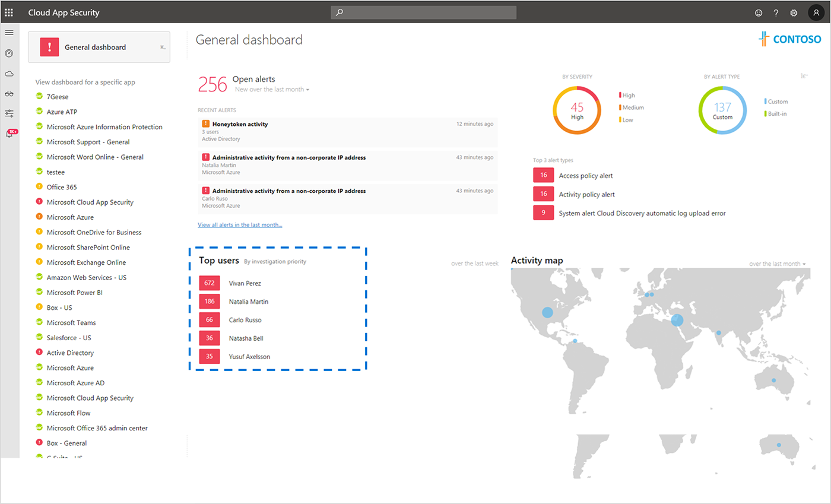Collapse the severity charts panel
The height and width of the screenshot is (504, 831).
[804, 76]
